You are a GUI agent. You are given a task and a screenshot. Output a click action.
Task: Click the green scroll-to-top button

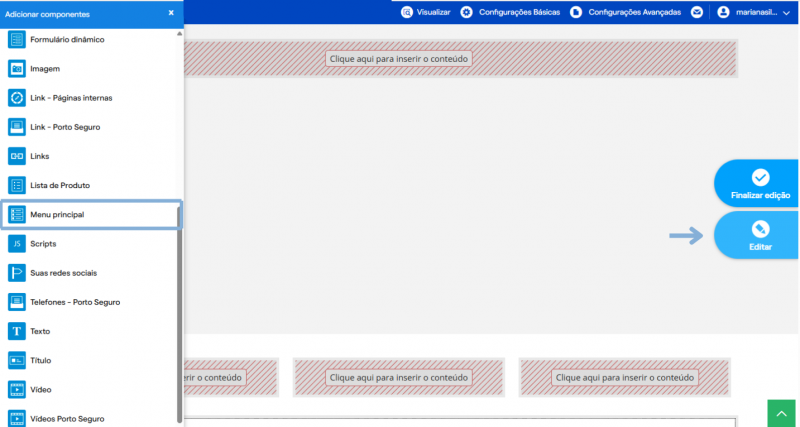click(782, 413)
